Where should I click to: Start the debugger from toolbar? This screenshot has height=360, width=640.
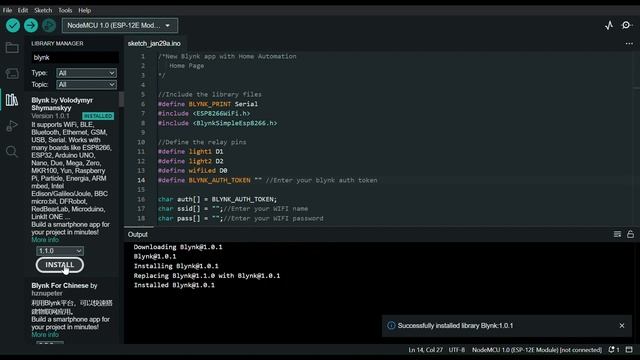[x=49, y=25]
